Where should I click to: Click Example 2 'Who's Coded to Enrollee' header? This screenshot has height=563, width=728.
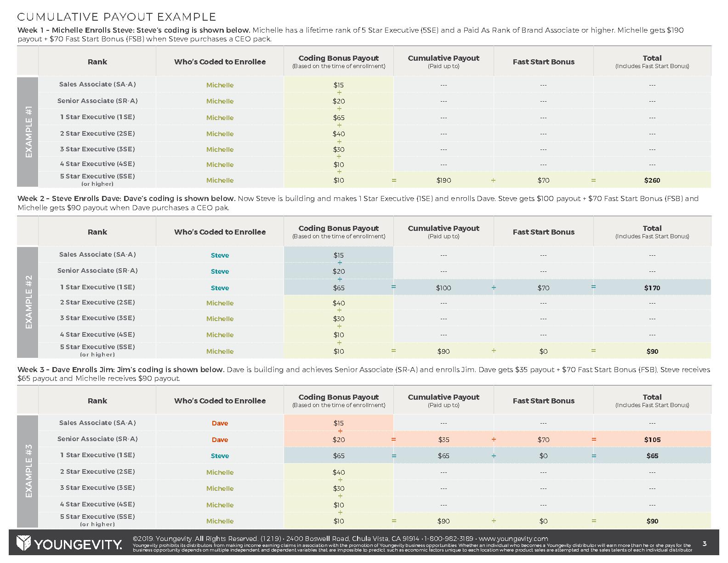(x=220, y=232)
